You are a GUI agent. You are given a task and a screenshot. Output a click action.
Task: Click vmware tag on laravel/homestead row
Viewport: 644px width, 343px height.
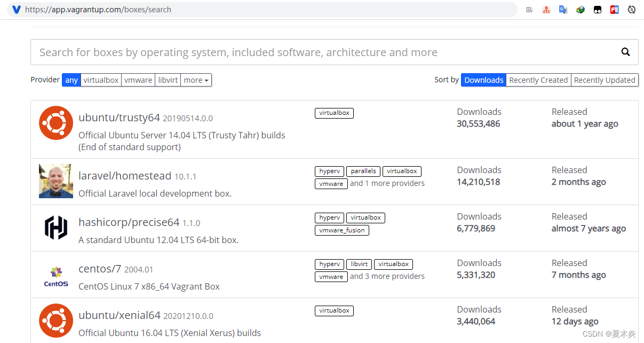(331, 183)
